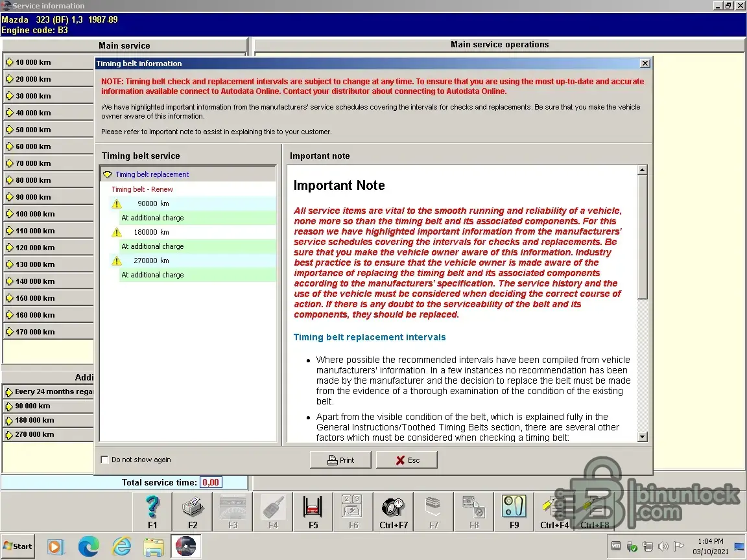The width and height of the screenshot is (747, 560).
Task: Click the Action Center flag tray icon
Action: (679, 546)
